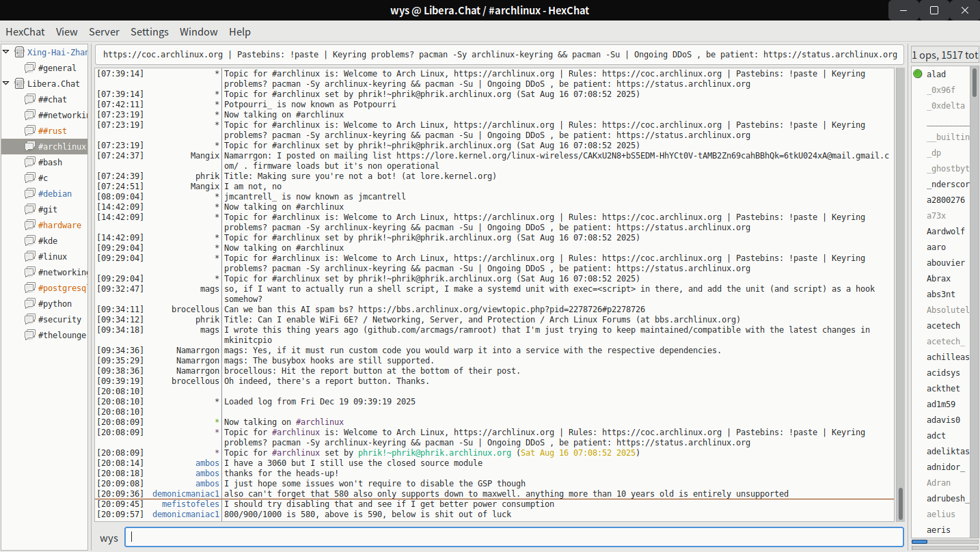Click the channel icon beside #git
Viewport: 980px width, 552px height.
click(30, 209)
